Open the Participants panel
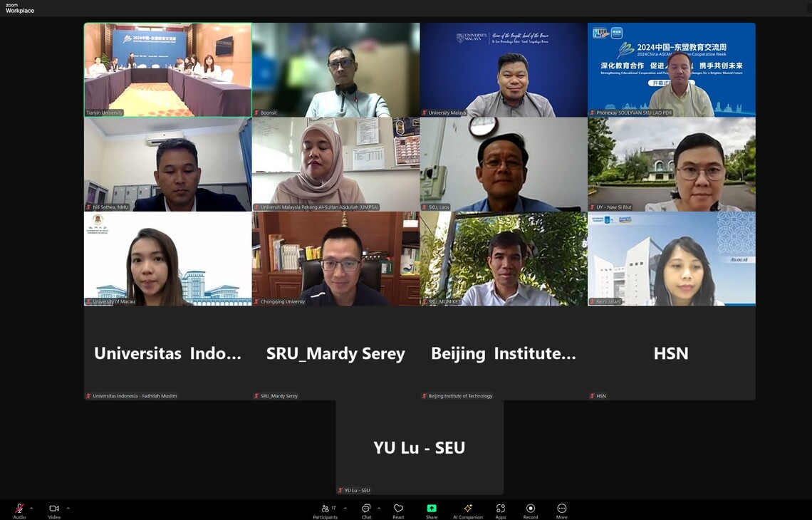The width and height of the screenshot is (812, 520). 326,509
